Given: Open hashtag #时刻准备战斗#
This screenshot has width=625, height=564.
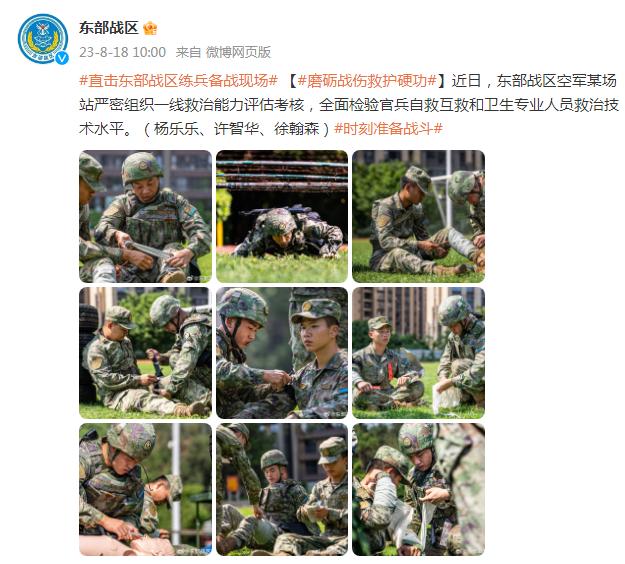Looking at the screenshot, I should (x=388, y=129).
